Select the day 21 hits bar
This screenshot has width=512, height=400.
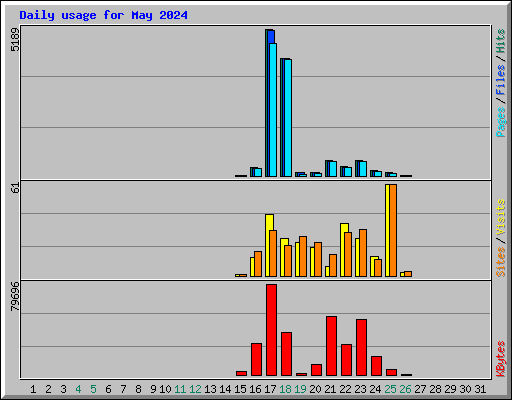(331, 168)
